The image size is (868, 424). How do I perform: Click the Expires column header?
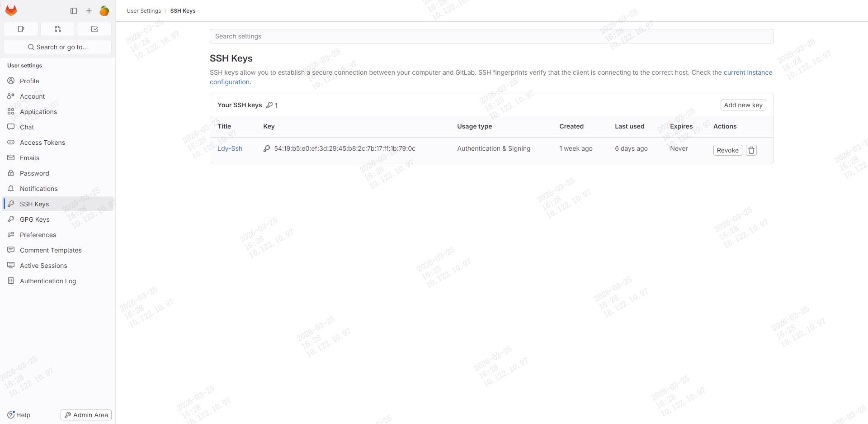pos(681,126)
